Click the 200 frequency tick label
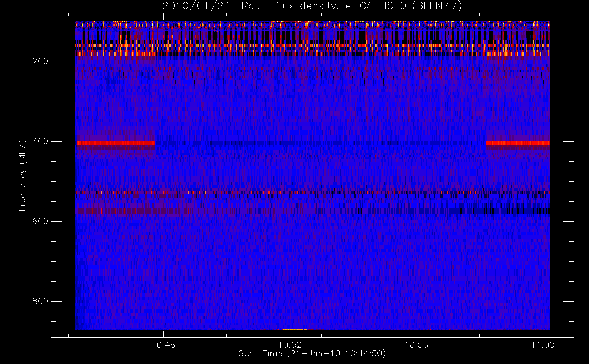This screenshot has height=364, width=589. 40,61
